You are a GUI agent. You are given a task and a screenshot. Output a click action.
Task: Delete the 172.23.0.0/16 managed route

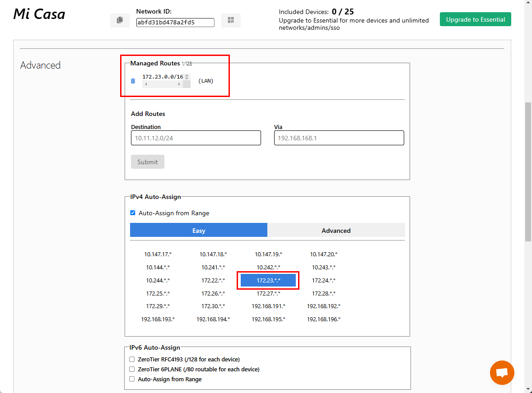tap(133, 81)
